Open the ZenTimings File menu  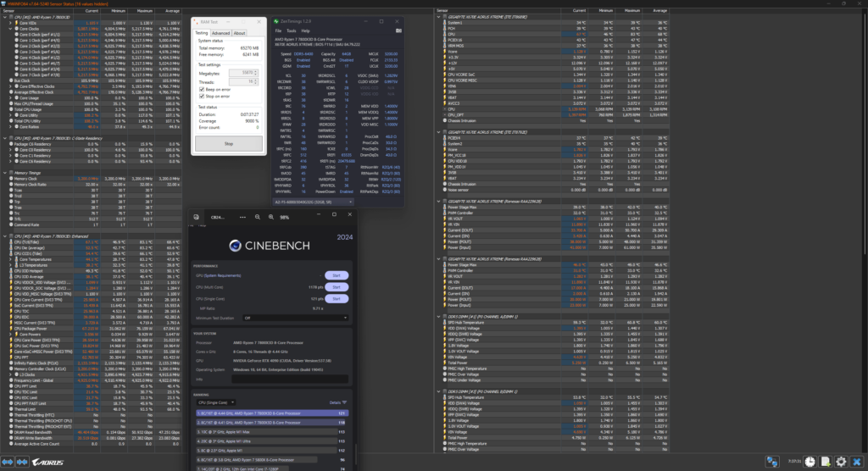point(278,31)
